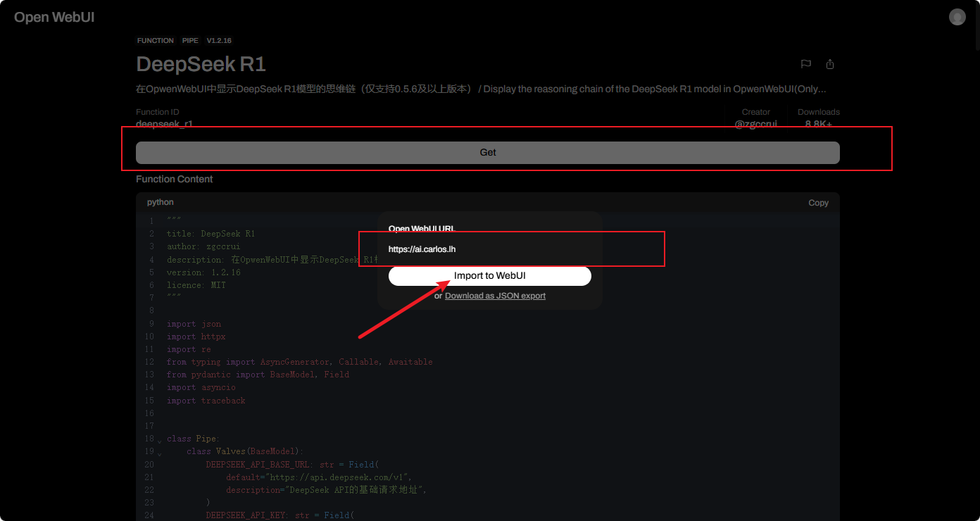Click the gray Get button
The height and width of the screenshot is (521, 980).
(x=488, y=152)
